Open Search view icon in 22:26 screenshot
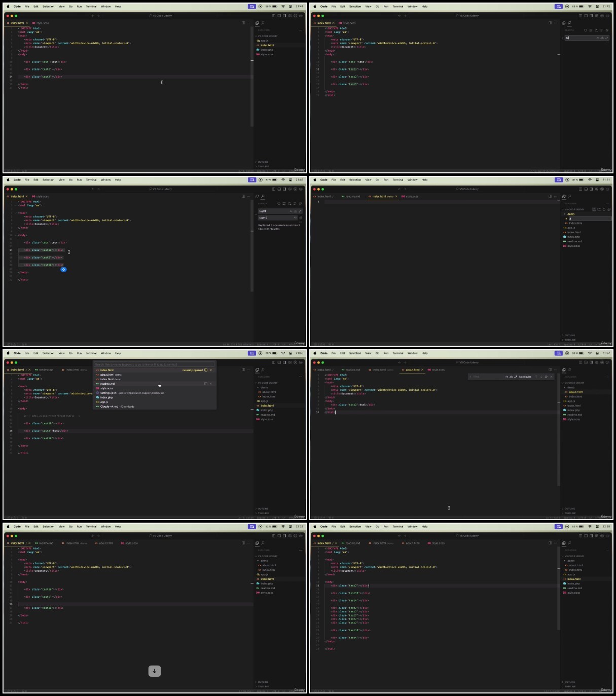The image size is (616, 696). pos(569,543)
